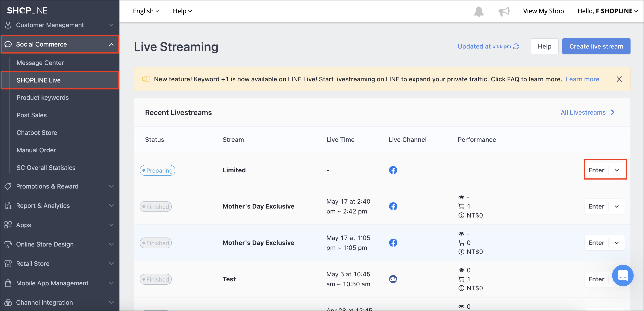Screen dimensions: 644x311
Task: Click Facebook icon for May 17 1:05 stream
Action: [393, 243]
